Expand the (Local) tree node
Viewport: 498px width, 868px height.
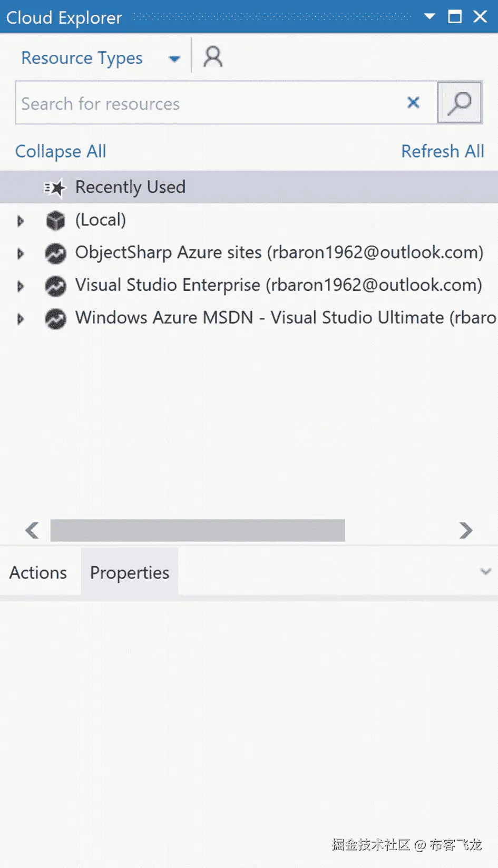click(21, 221)
